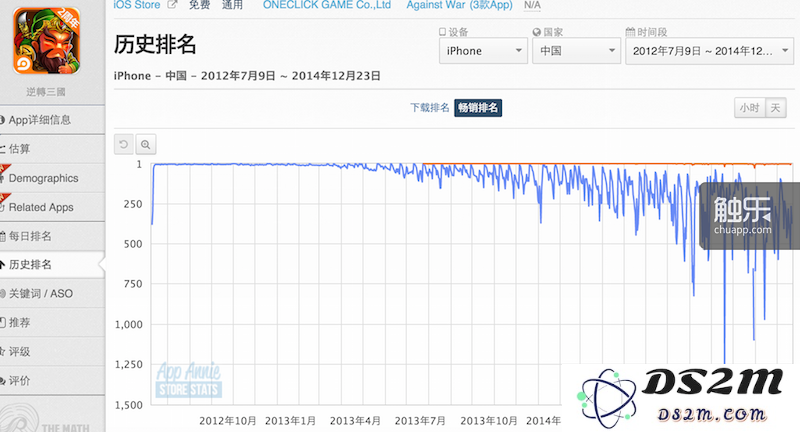800x432 pixels.
Task: Click the 2013年7月 axis label
Action: tap(420, 421)
